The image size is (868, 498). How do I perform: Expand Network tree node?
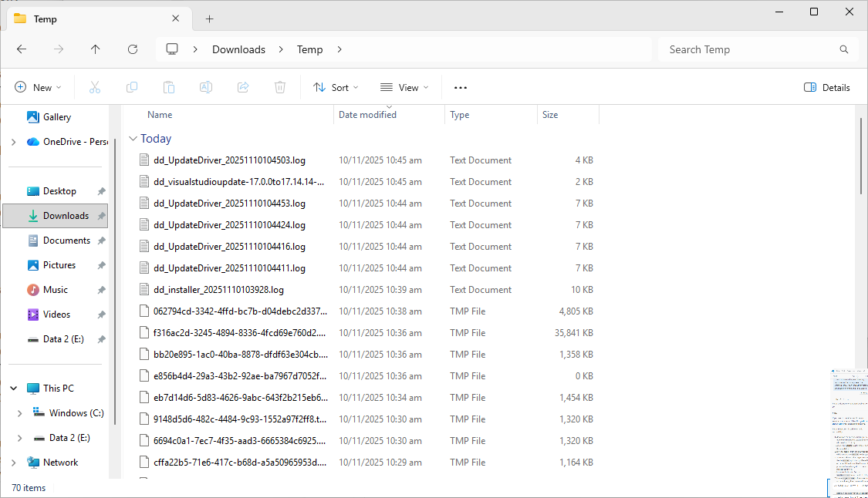coord(14,463)
